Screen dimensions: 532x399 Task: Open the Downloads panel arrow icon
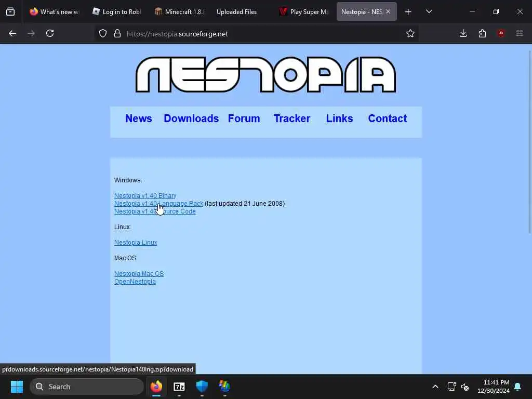point(463,33)
